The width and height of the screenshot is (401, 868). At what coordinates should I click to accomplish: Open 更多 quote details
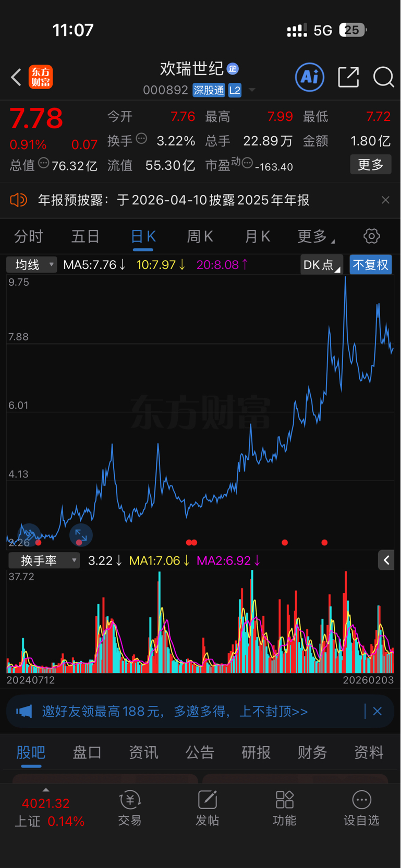click(371, 165)
